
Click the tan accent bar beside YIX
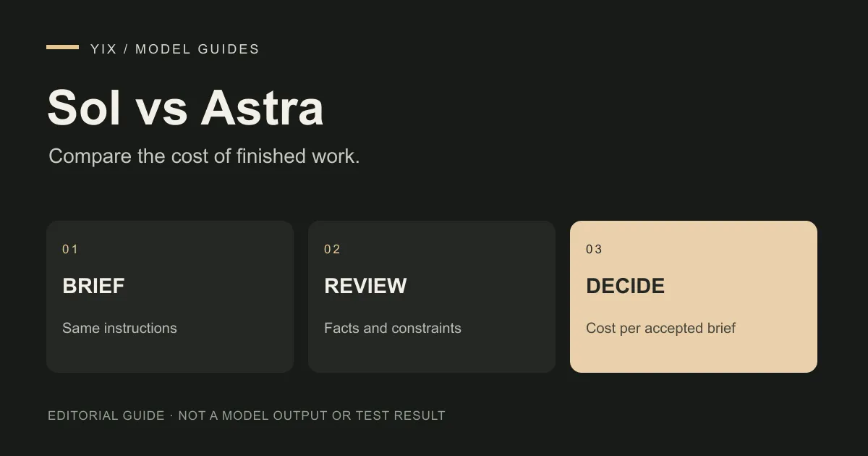click(x=62, y=47)
